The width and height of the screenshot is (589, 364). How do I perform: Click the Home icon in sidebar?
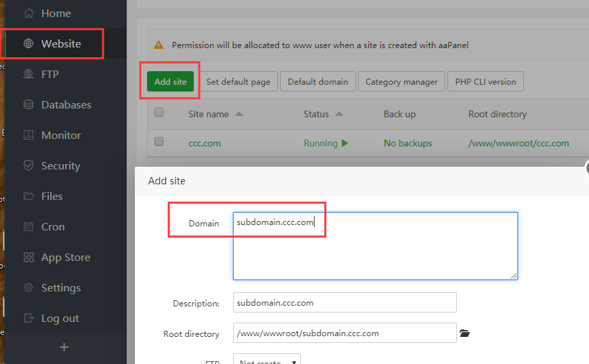tap(28, 14)
